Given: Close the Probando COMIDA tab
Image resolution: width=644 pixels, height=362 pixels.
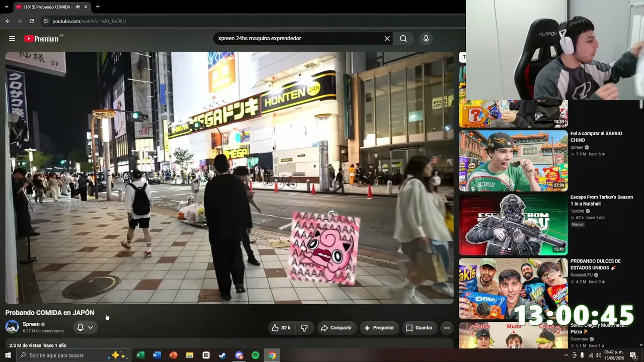Looking at the screenshot, I should 86,7.
